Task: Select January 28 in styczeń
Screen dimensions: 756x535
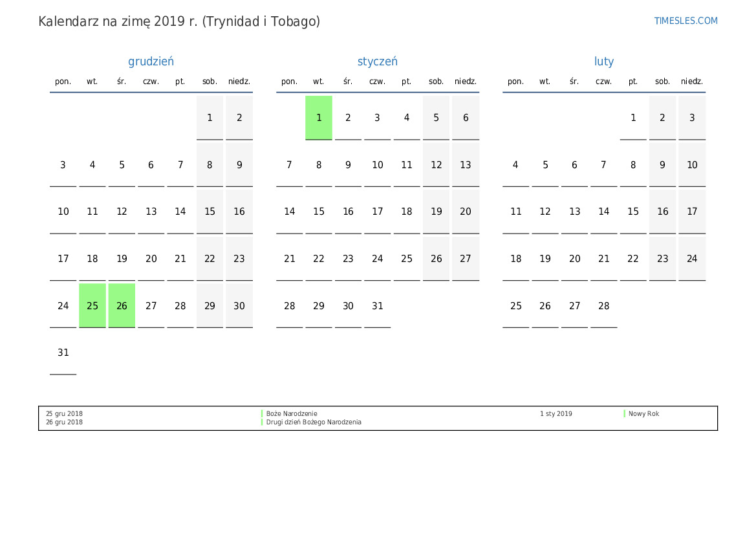Action: pos(289,306)
